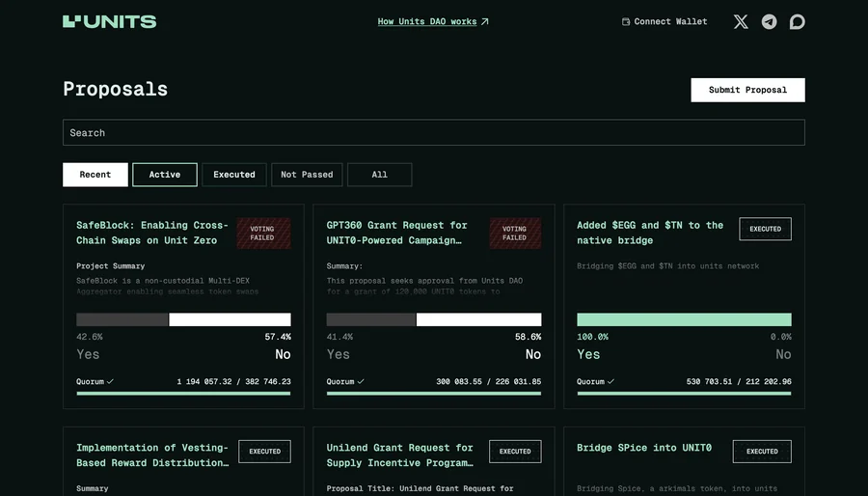Select the Active filter tab
Screen dimensions: 868x496
pyautogui.click(x=165, y=175)
